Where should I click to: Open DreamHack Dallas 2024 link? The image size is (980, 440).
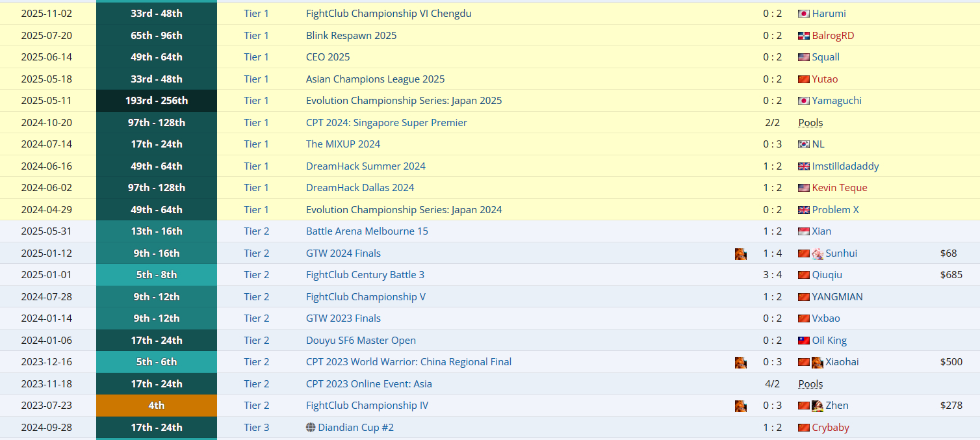tap(360, 188)
